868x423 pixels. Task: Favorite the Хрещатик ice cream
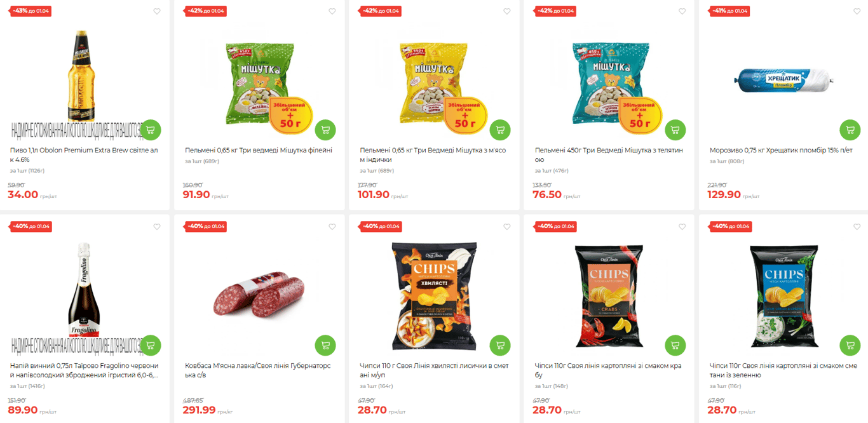[x=857, y=11]
